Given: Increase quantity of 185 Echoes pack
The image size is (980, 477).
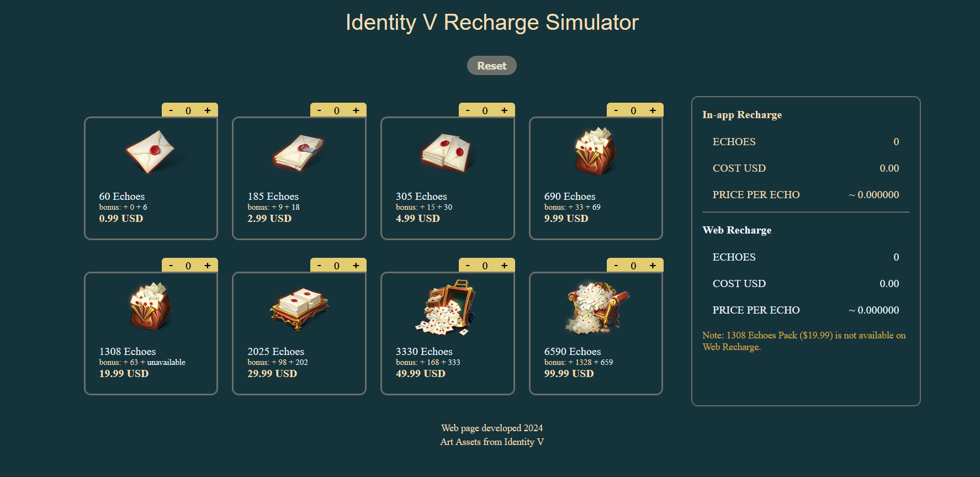Looking at the screenshot, I should pos(356,110).
